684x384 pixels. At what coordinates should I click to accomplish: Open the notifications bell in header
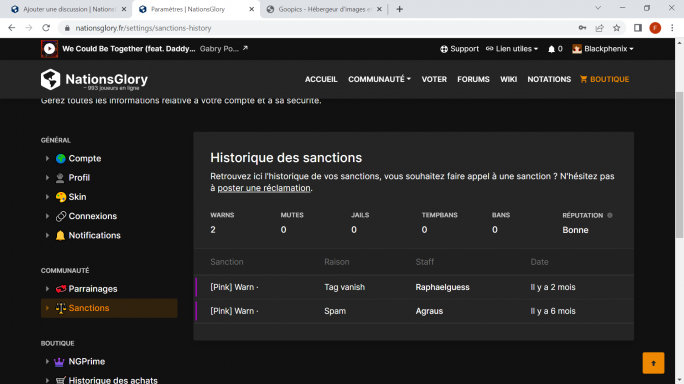click(x=551, y=49)
